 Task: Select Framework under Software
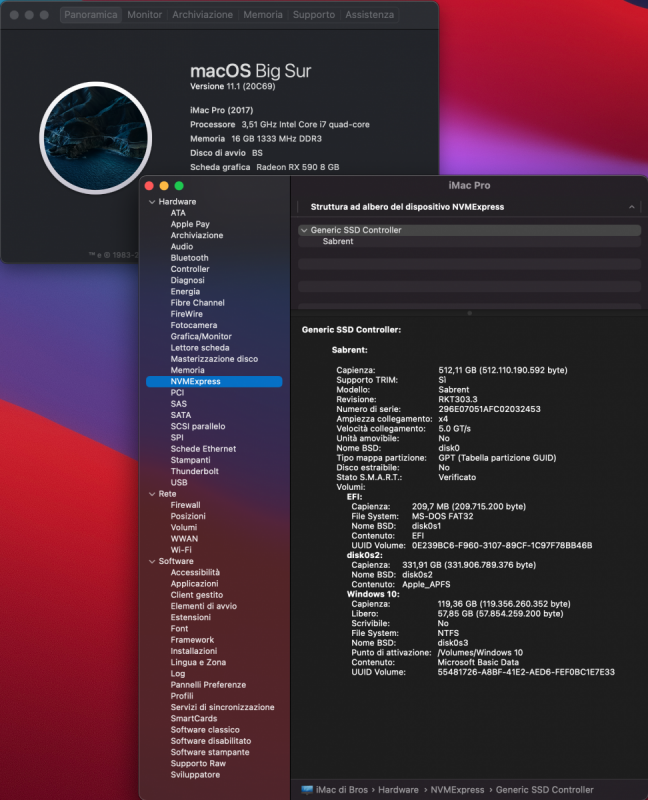(x=192, y=640)
